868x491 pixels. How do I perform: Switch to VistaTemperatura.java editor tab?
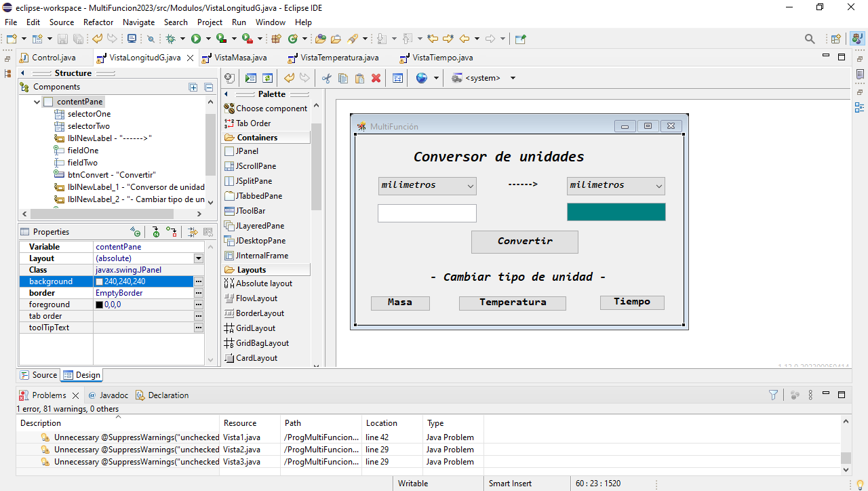(x=334, y=58)
